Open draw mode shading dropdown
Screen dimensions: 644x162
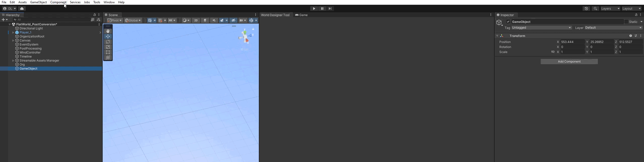(x=186, y=20)
